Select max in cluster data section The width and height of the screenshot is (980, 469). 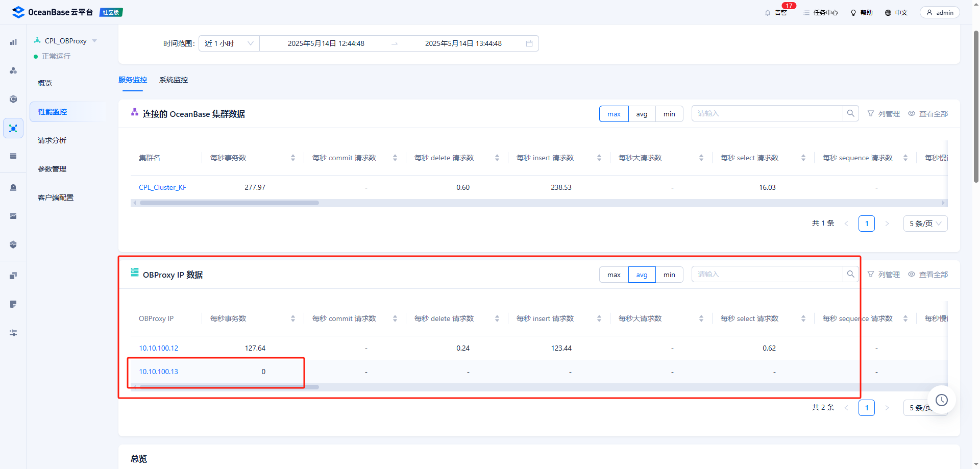click(x=614, y=114)
